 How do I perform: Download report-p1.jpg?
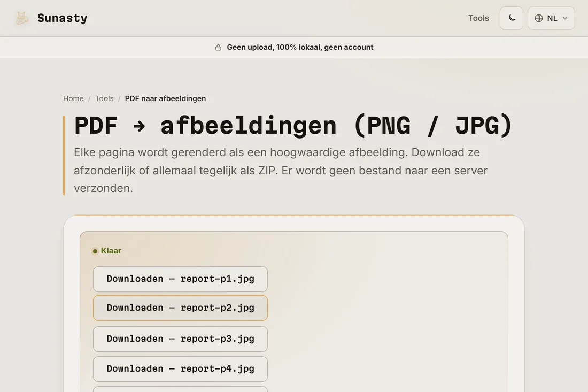(180, 279)
